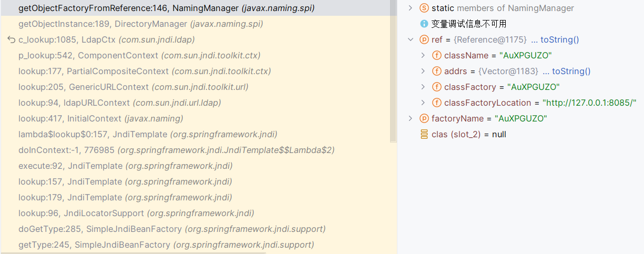Click the parameter icon for factoryName
This screenshot has width=644, height=254.
(x=424, y=118)
